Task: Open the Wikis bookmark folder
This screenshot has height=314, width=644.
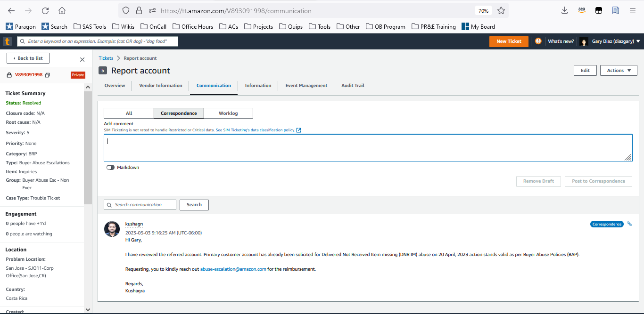Action: coord(123,26)
